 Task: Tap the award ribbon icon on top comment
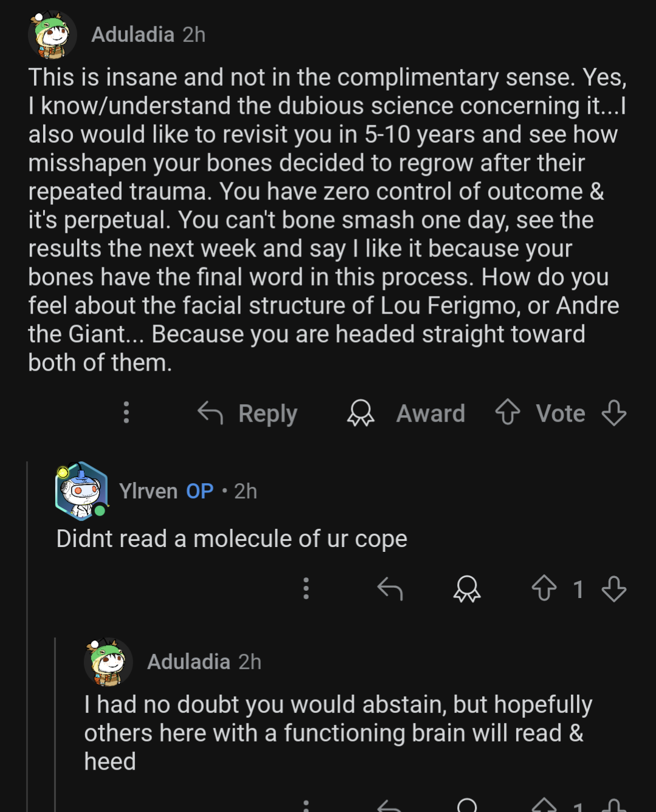[x=361, y=413]
